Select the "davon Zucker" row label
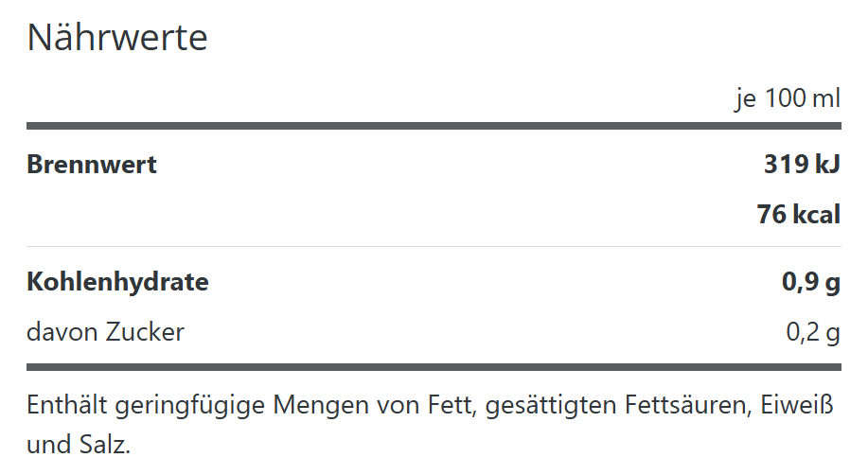868x475 pixels. point(105,332)
